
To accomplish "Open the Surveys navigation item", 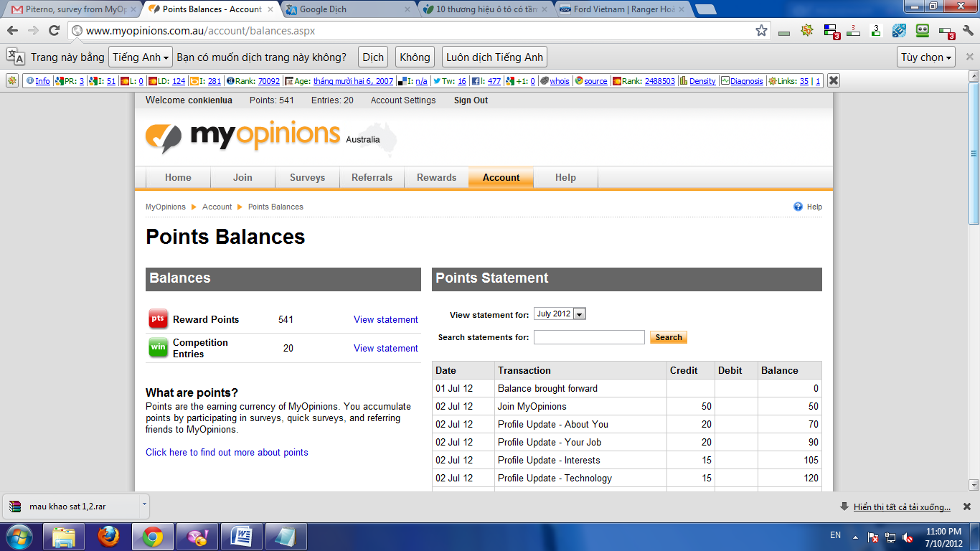I will [x=307, y=177].
